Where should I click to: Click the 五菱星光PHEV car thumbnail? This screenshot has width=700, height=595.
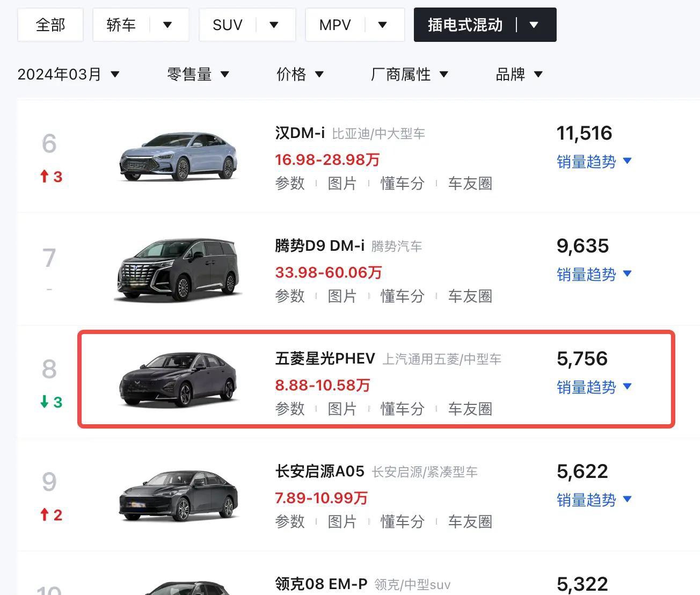(178, 379)
